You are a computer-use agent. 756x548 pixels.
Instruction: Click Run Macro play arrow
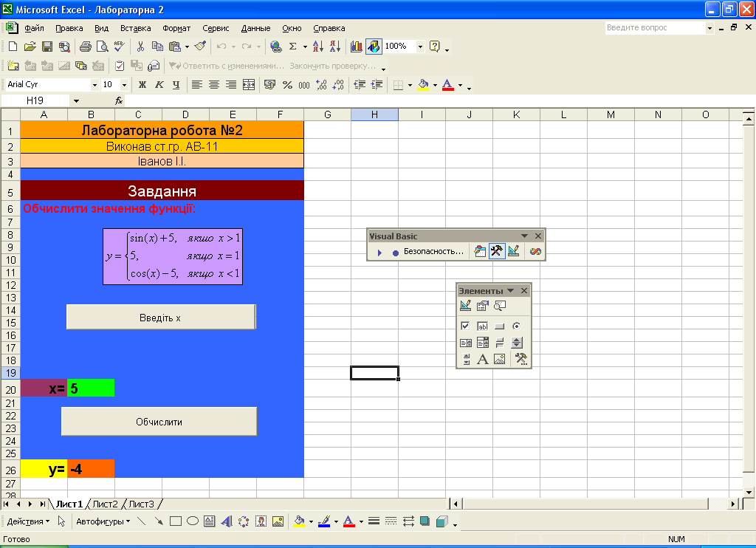click(379, 252)
